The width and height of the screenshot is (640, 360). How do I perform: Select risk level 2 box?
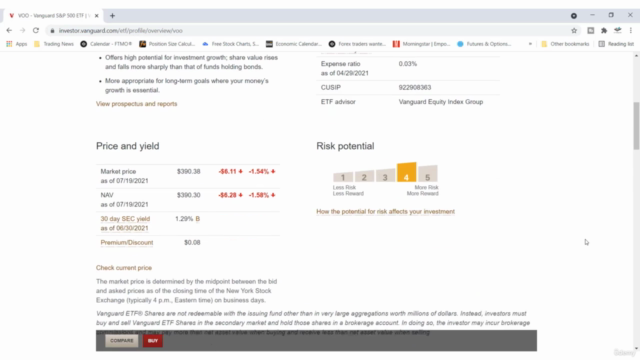[x=364, y=176]
